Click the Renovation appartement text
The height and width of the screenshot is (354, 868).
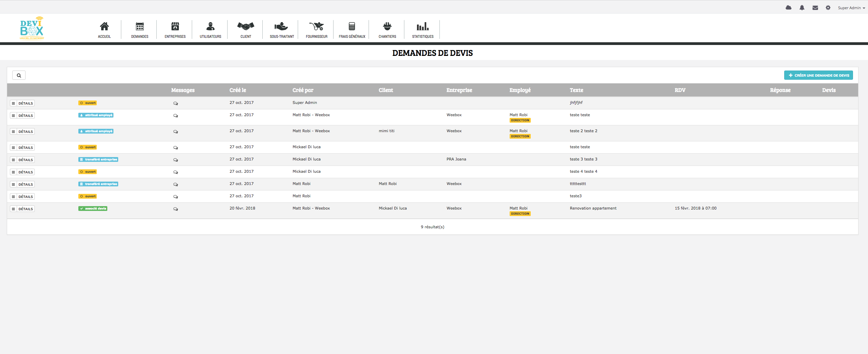click(x=593, y=208)
